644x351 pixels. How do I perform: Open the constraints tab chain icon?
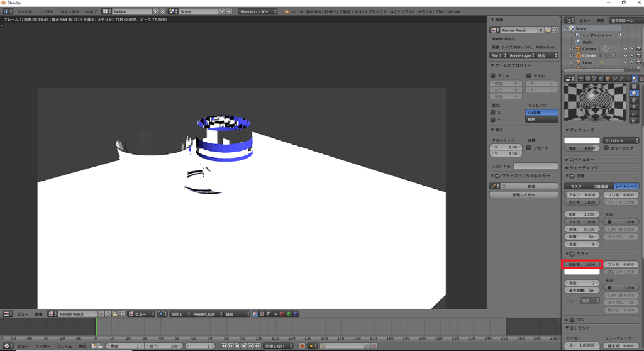615,79
